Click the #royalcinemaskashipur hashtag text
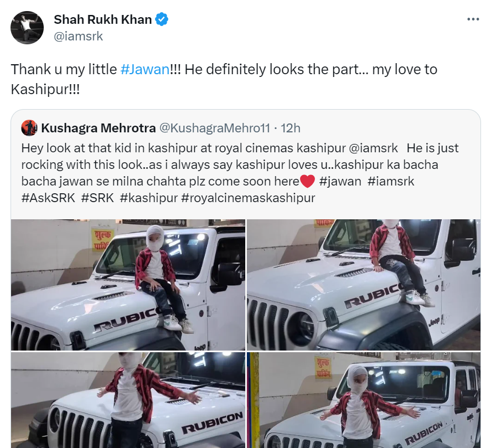 tap(248, 198)
